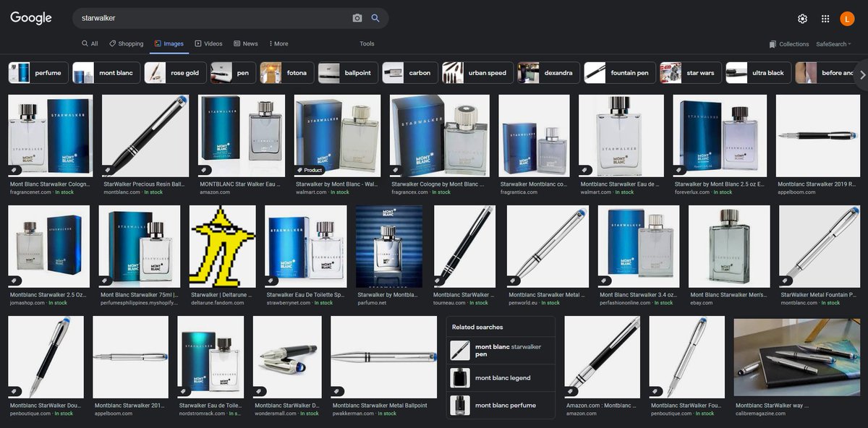Click the magnifier search button
The image size is (868, 428).
click(375, 18)
